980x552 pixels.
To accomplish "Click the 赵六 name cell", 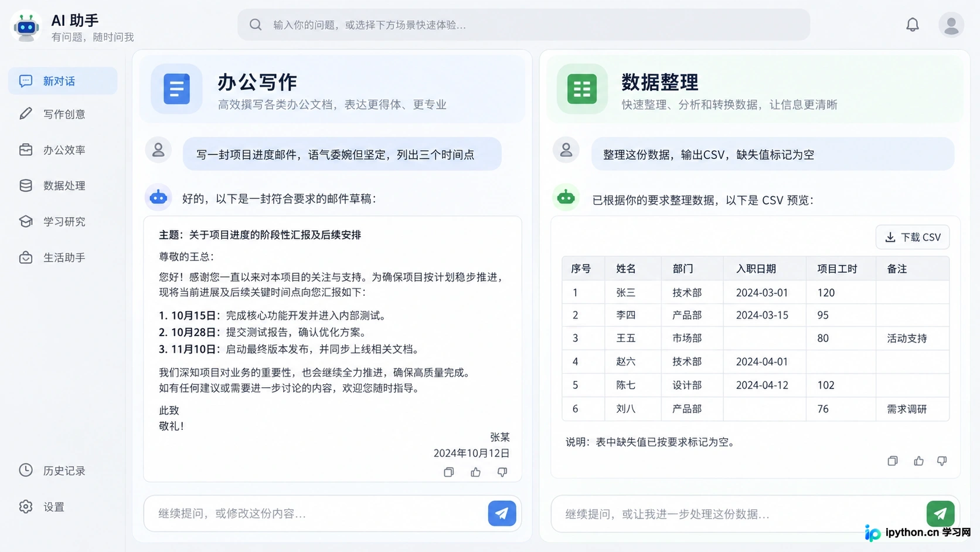I will (626, 362).
